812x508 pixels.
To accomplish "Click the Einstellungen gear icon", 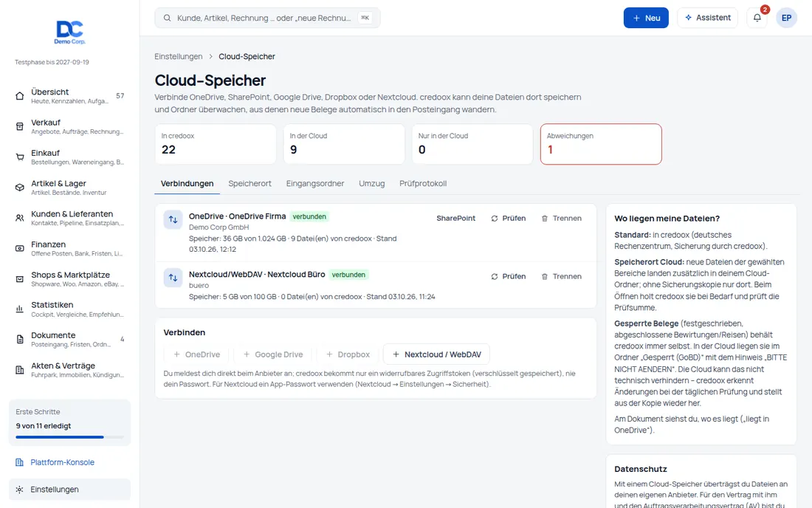I will coord(20,490).
